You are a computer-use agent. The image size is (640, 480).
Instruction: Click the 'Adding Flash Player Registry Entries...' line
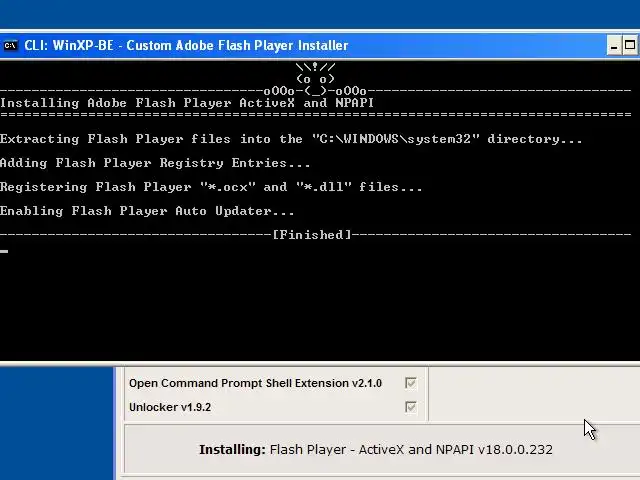[x=155, y=163]
